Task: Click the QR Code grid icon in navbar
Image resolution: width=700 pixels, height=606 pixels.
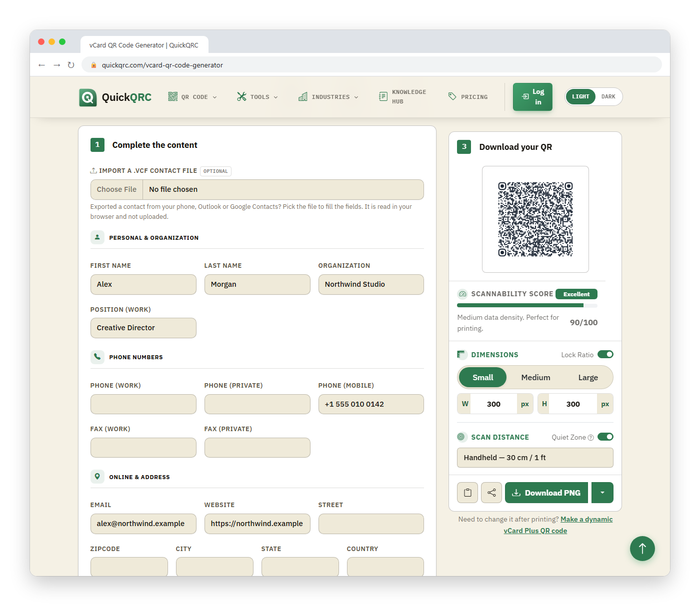Action: (x=173, y=96)
